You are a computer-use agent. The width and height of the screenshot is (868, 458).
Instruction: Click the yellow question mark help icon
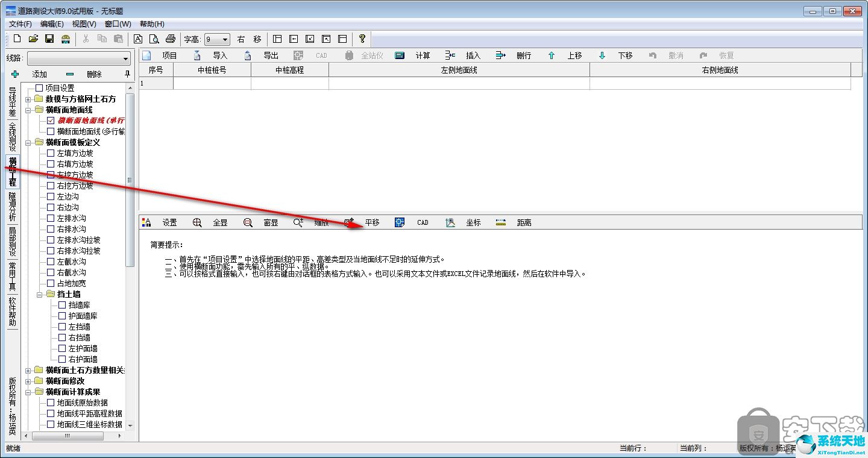point(362,39)
